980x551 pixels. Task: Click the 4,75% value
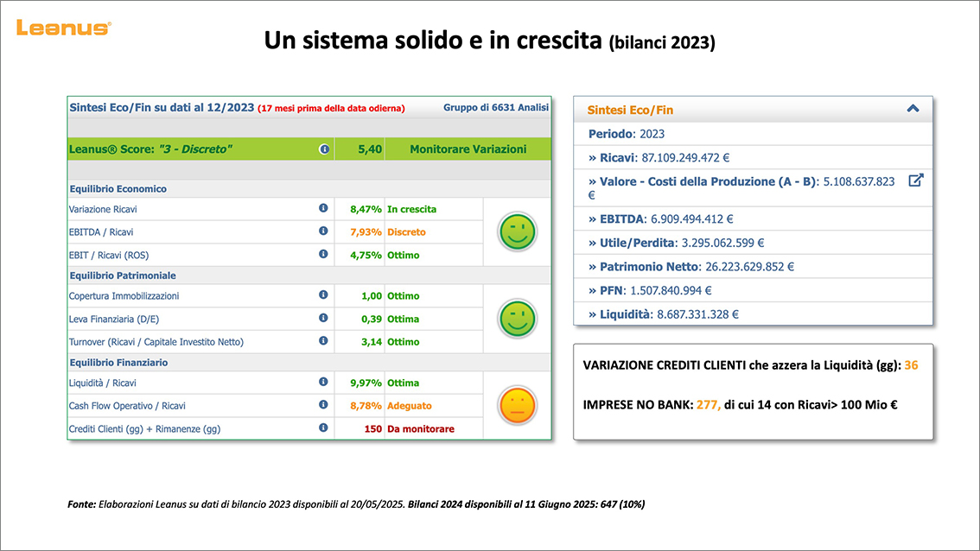point(366,256)
